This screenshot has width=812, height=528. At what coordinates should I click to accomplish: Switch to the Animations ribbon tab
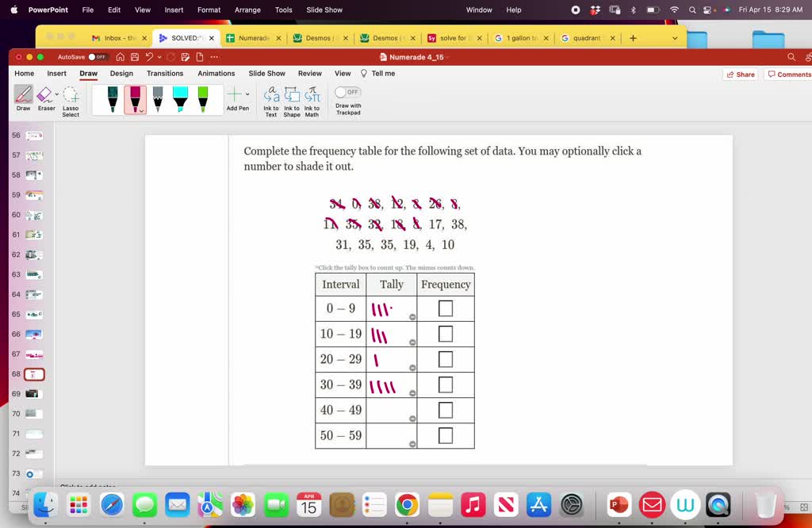click(216, 73)
